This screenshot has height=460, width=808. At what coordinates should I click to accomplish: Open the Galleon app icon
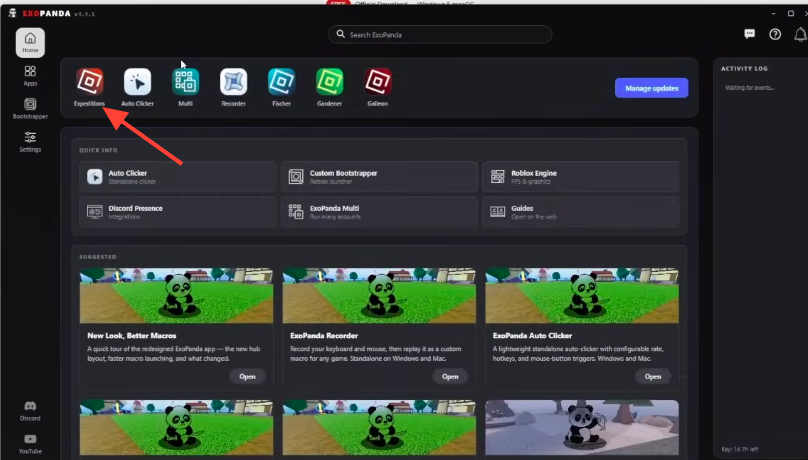click(x=378, y=82)
